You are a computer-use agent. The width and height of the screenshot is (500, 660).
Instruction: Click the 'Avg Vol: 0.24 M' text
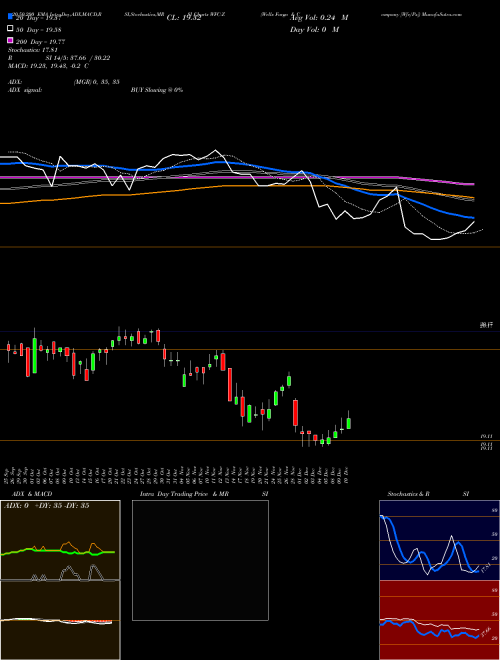pyautogui.click(x=319, y=18)
